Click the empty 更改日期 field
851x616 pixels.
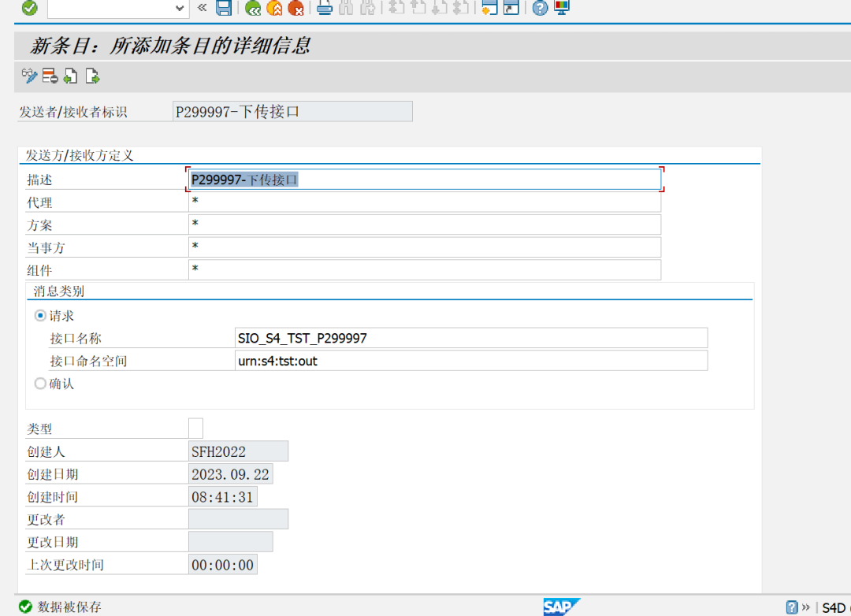tap(231, 542)
